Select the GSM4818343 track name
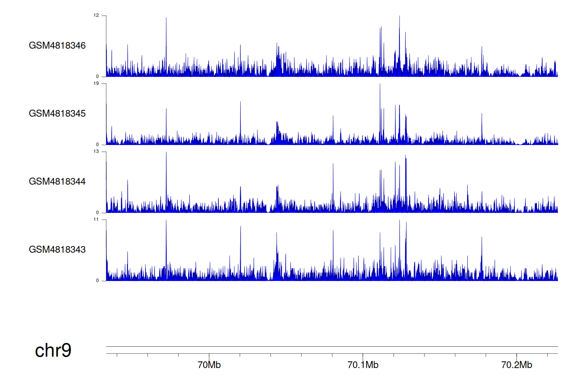Image resolution: width=588 pixels, height=384 pixels. pos(57,250)
